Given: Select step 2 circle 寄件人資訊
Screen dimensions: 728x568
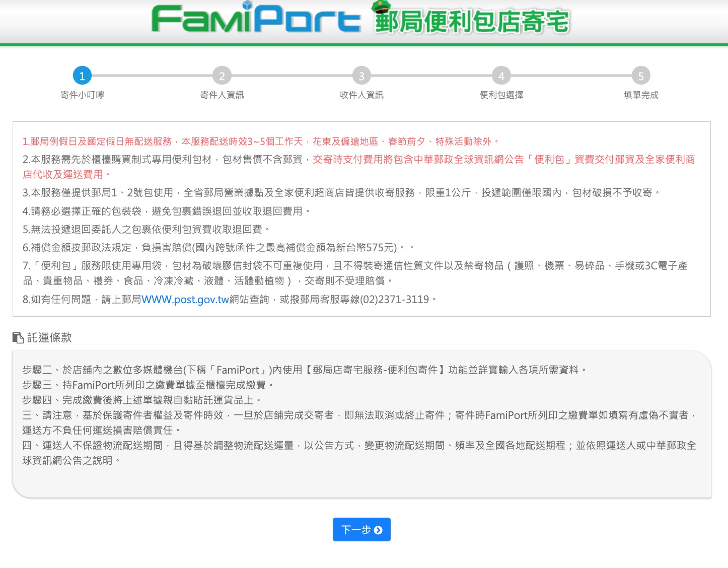Looking at the screenshot, I should coord(222,76).
